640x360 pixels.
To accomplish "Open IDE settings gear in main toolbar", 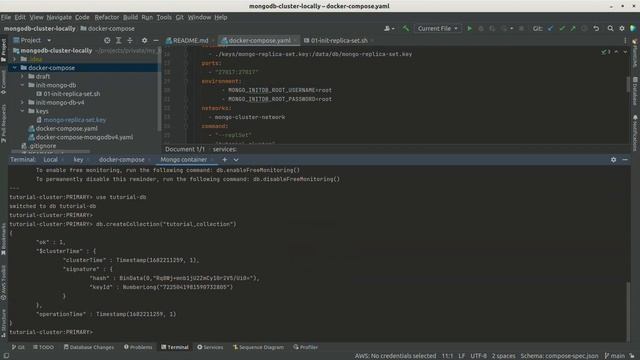I will 622,29.
